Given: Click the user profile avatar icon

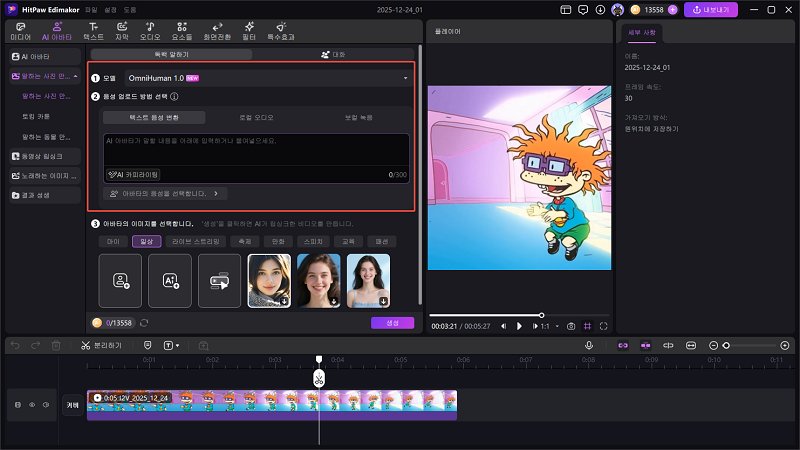Looking at the screenshot, I should click(617, 10).
